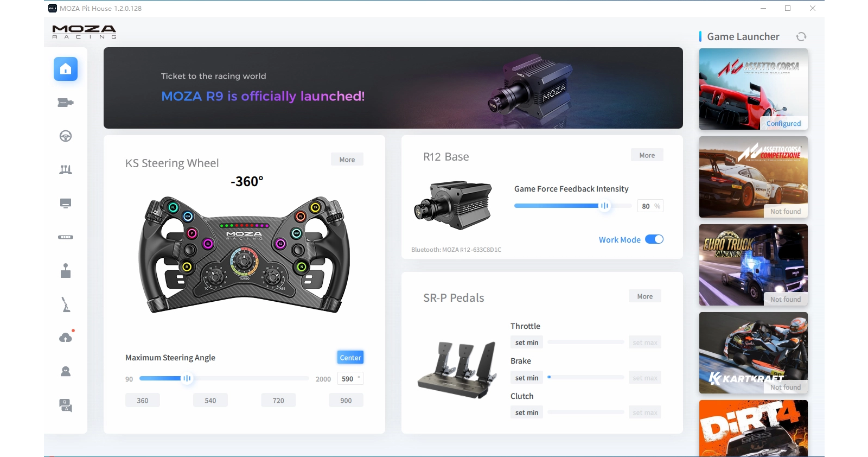Select the 900 steering angle preset
The width and height of the screenshot is (868, 457).
pyautogui.click(x=346, y=401)
